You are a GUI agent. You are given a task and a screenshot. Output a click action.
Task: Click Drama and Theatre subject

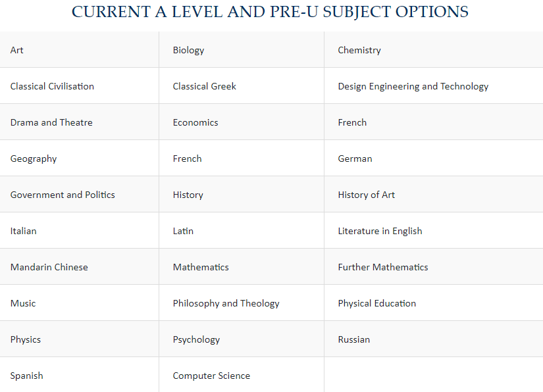click(x=51, y=122)
